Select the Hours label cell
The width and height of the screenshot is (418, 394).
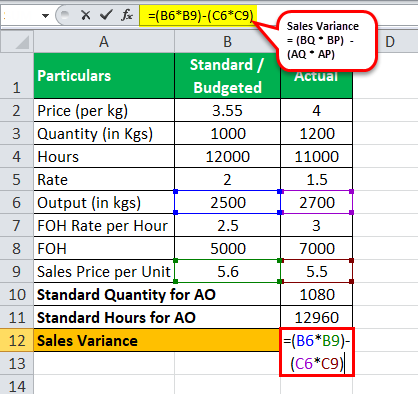pyautogui.click(x=104, y=156)
